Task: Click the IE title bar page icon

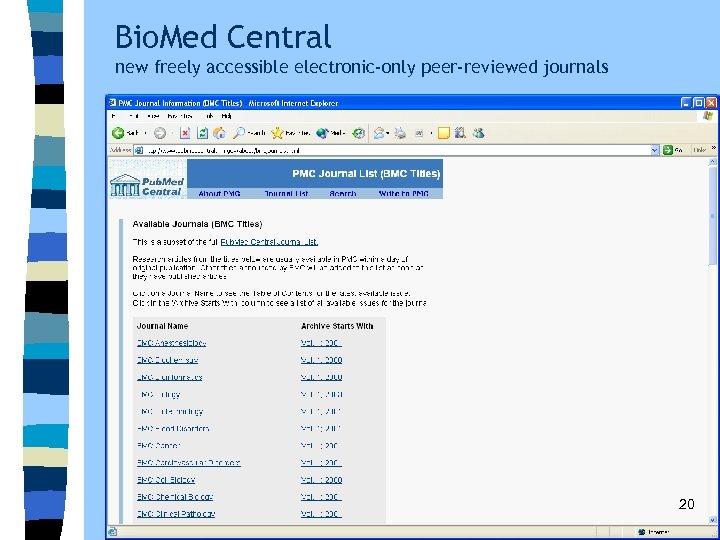Action: [x=113, y=102]
